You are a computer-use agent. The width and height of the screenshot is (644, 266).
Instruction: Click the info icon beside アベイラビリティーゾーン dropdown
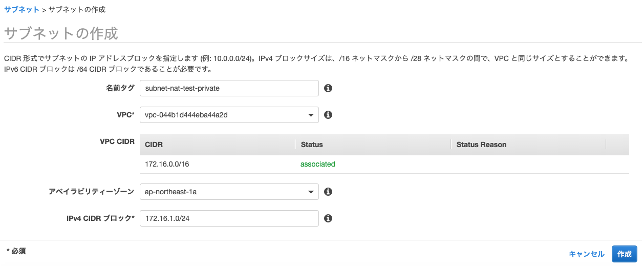pos(329,192)
